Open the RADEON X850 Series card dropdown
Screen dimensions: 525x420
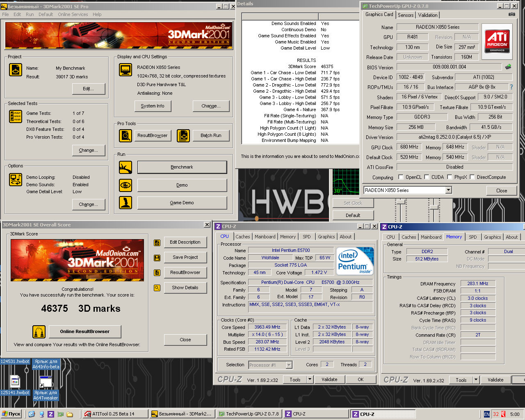[448, 190]
